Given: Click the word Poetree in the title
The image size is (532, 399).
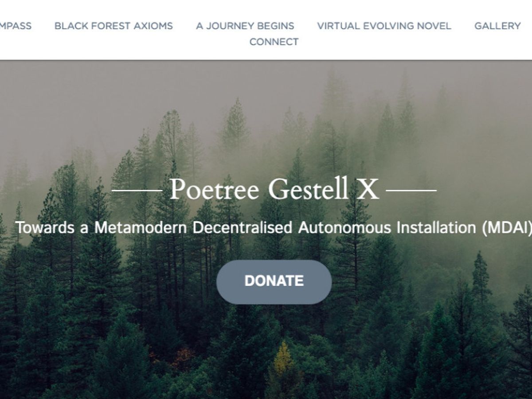Looking at the screenshot, I should [214, 189].
